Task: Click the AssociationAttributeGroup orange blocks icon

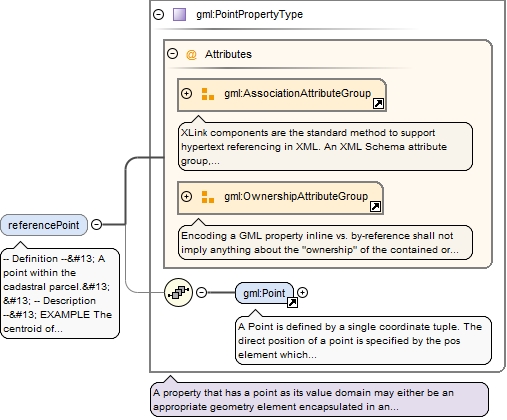Action: [208, 94]
